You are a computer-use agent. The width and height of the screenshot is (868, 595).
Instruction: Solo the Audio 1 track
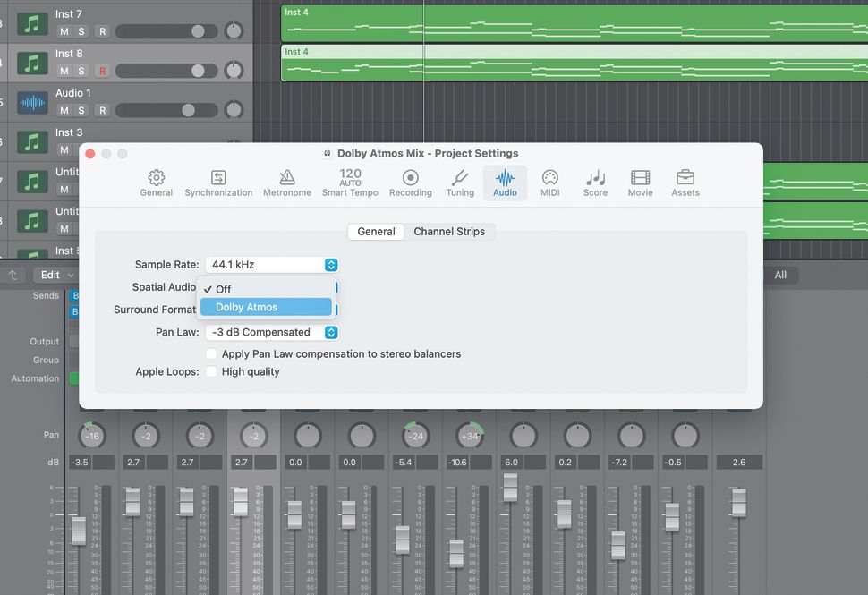click(x=82, y=109)
